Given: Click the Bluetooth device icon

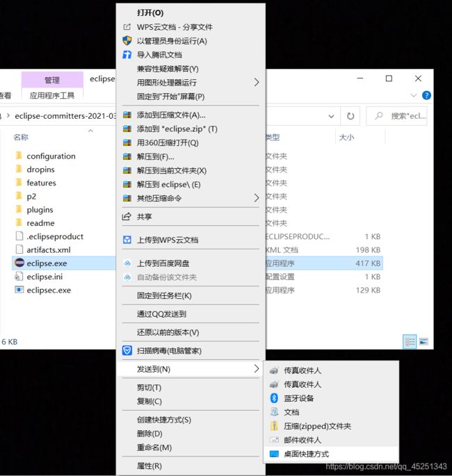Looking at the screenshot, I should click(274, 398).
